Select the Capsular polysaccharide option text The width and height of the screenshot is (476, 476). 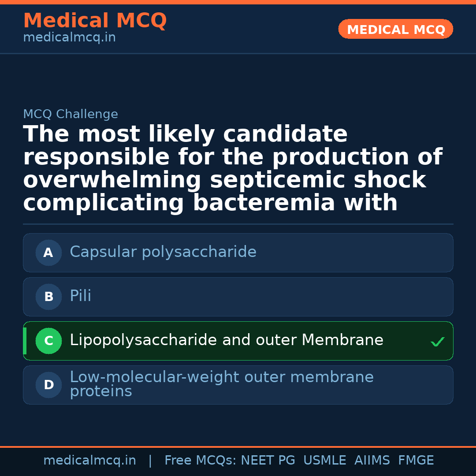[x=163, y=252]
